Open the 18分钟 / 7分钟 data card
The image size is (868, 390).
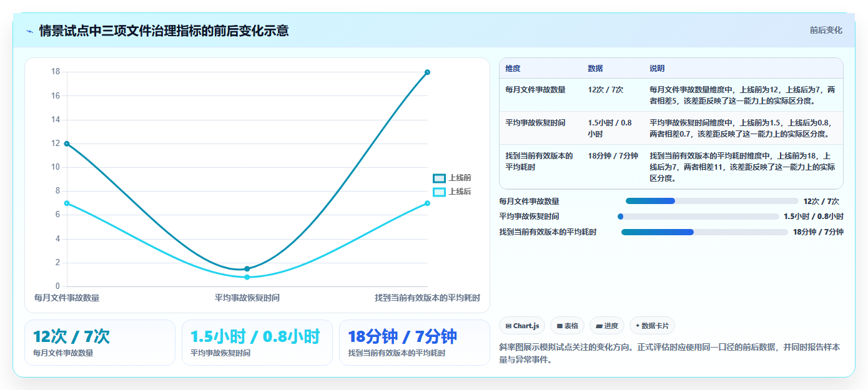[x=415, y=343]
